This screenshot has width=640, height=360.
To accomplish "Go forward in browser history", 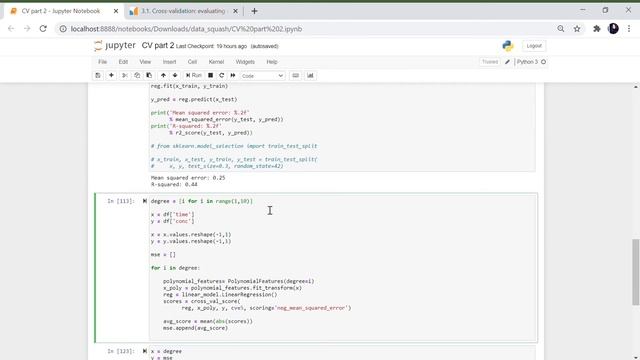I will 27,29.
